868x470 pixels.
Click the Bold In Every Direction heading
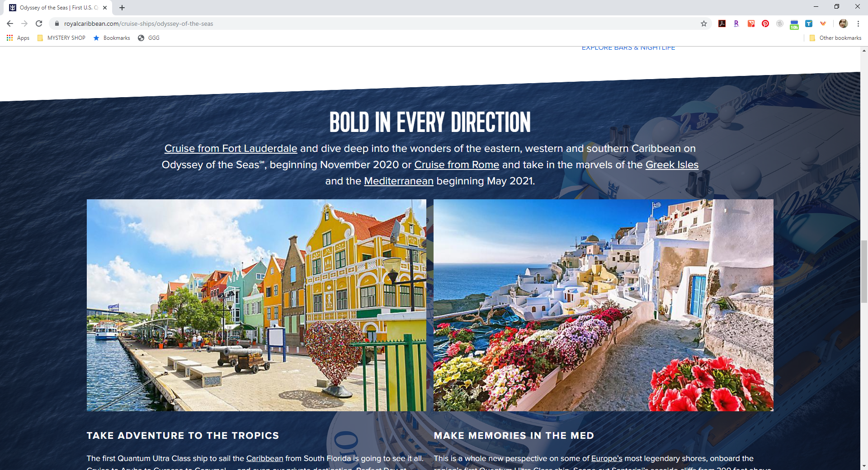tap(430, 122)
